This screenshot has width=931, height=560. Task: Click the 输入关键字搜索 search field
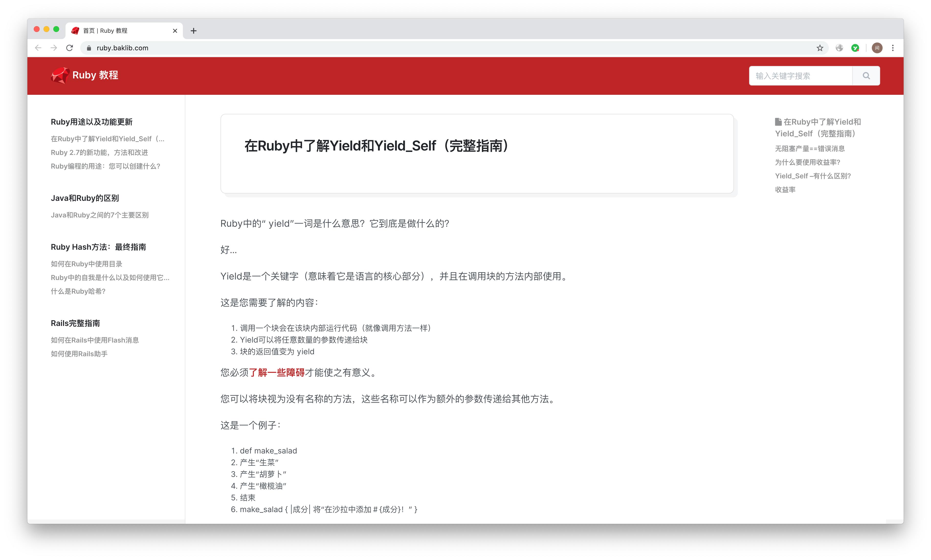coord(800,76)
